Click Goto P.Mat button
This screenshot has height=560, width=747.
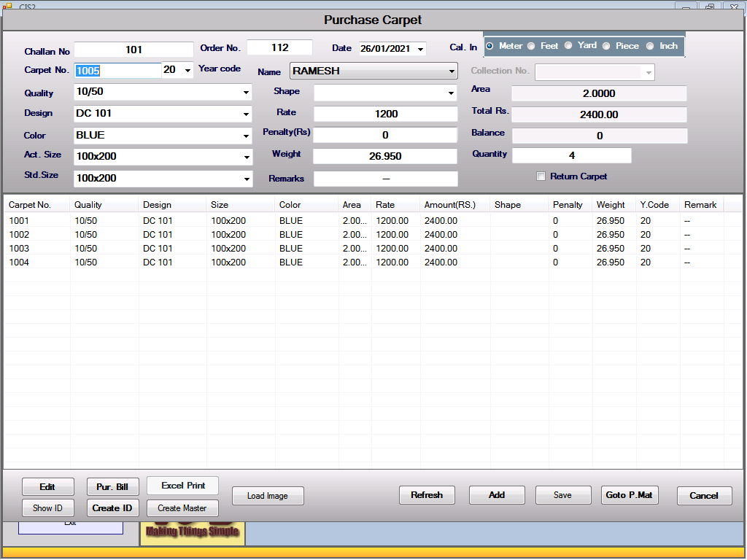630,495
